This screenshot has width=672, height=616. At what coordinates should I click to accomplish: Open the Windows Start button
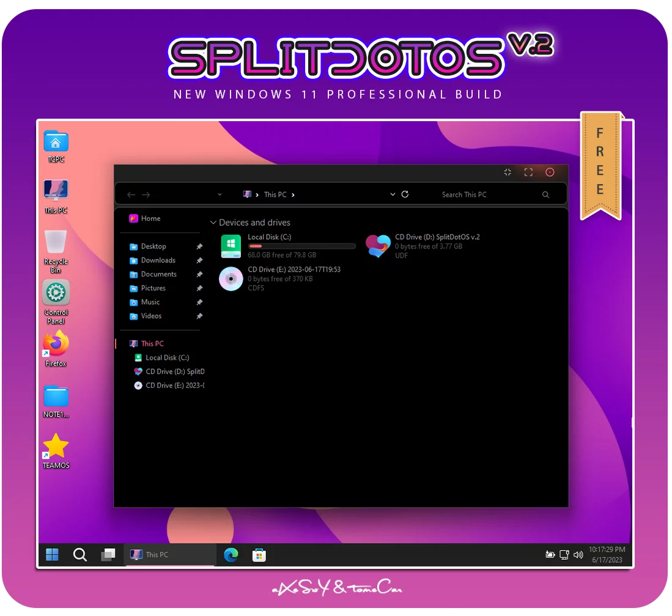[53, 555]
